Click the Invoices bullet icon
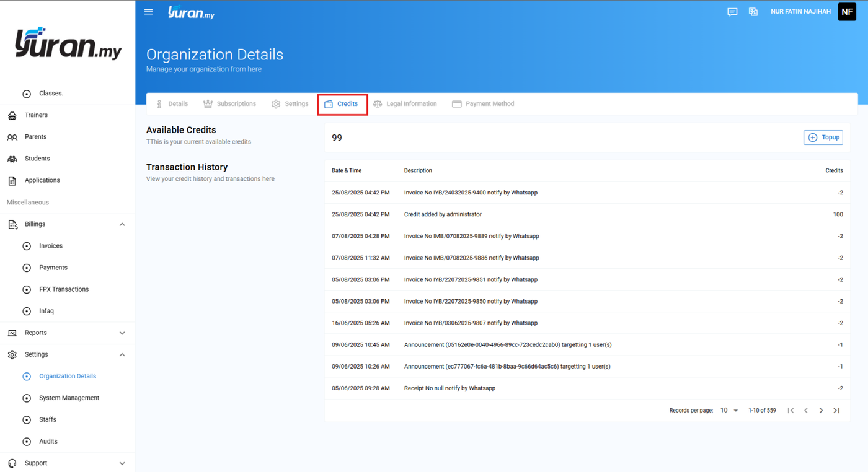This screenshot has height=472, width=868. point(27,246)
